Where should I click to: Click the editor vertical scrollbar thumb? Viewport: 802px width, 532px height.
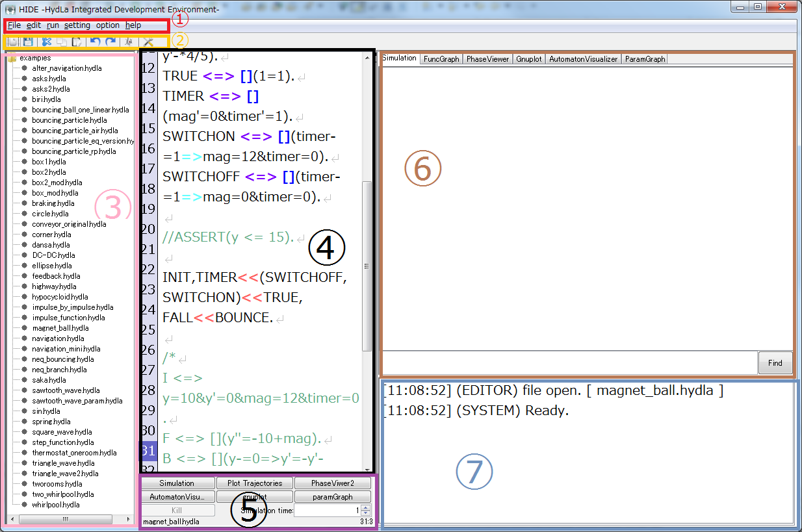coord(367,266)
